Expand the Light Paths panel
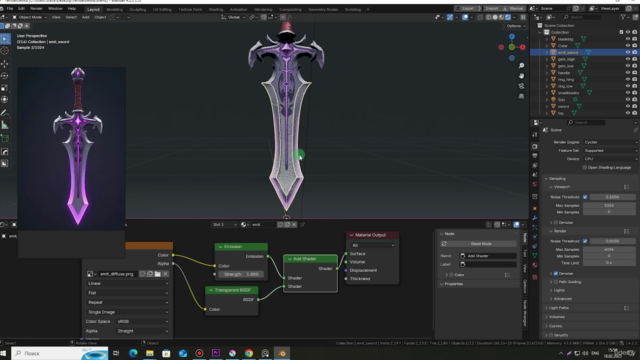Viewport: 640px width, 360px height. pyautogui.click(x=559, y=308)
